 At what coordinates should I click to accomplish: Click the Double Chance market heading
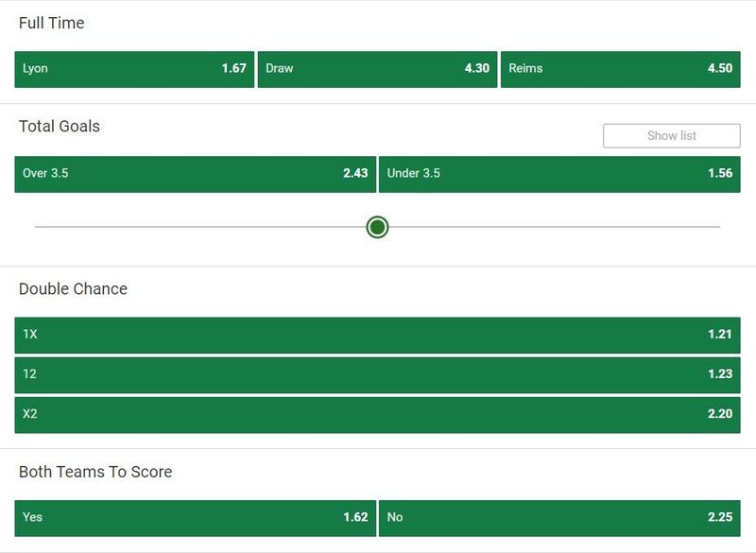(74, 289)
